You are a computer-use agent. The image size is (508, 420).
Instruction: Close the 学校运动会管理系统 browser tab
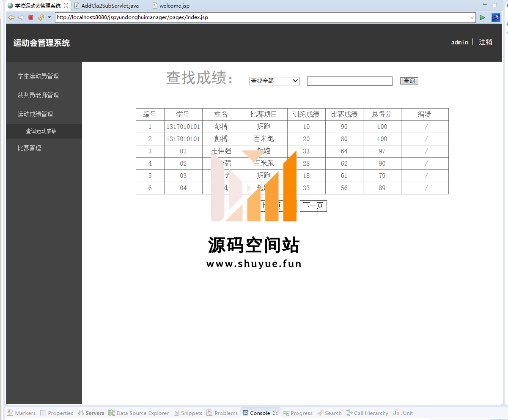point(66,5)
